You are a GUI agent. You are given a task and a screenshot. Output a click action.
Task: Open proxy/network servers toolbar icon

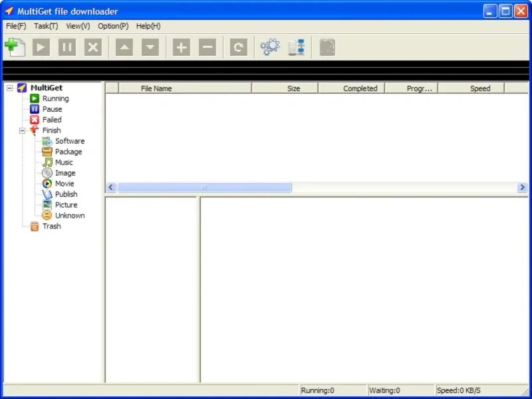pos(296,47)
